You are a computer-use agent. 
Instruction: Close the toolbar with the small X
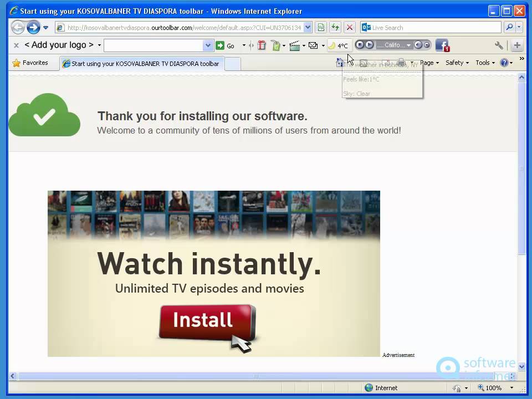[x=16, y=45]
